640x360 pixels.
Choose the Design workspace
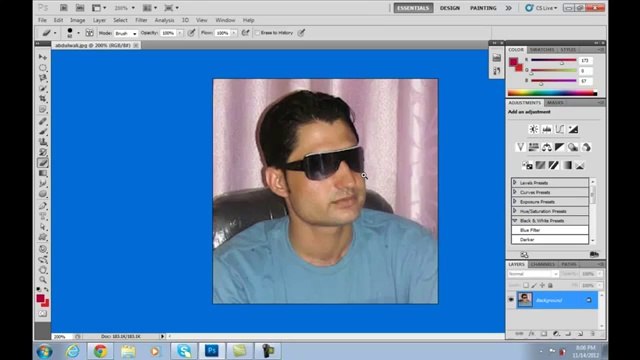point(450,8)
